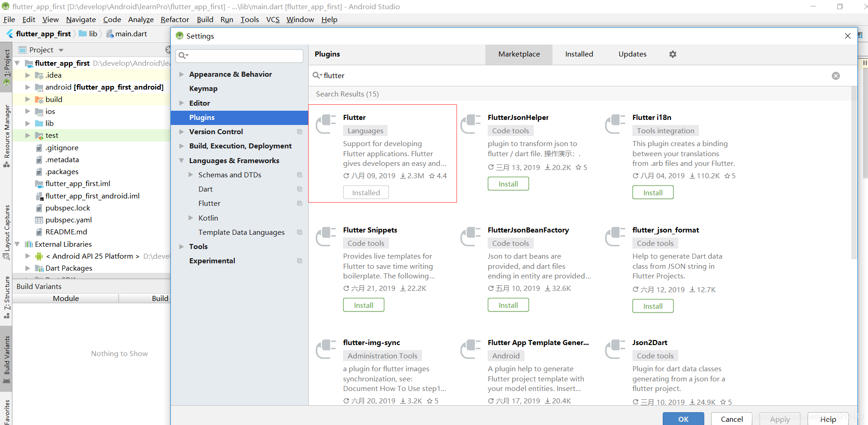Open the Layout Captures tool window
Image resolution: width=868 pixels, height=425 pixels.
coord(6,232)
